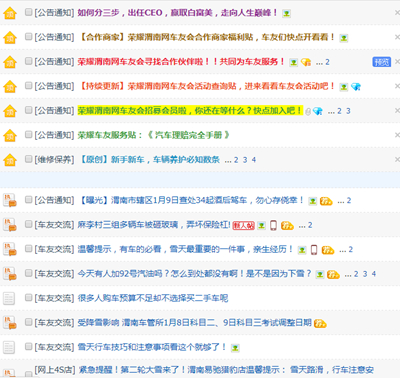Click the hot thread icon beside 曝光 post

9,200
